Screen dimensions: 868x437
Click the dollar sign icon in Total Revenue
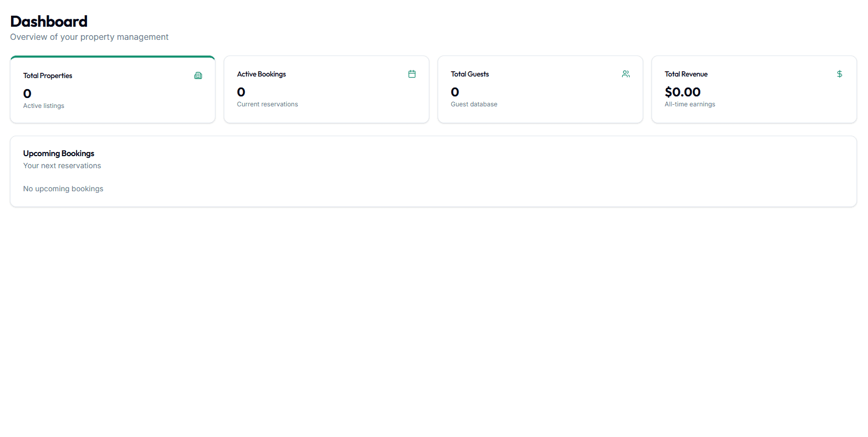(840, 74)
